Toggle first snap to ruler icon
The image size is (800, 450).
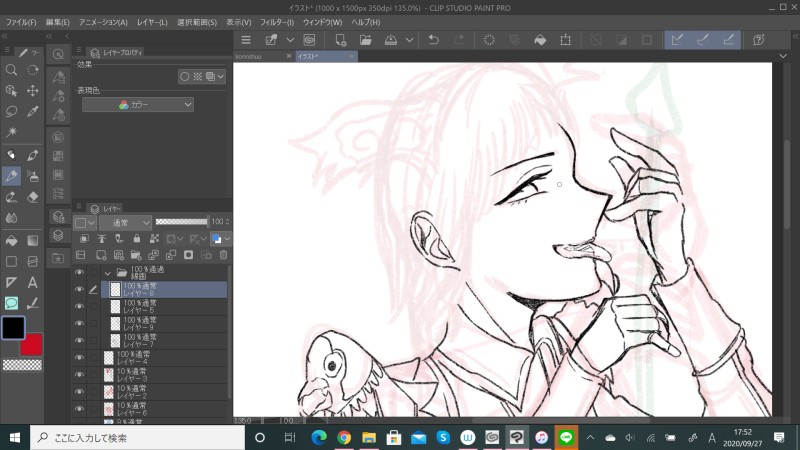point(678,40)
